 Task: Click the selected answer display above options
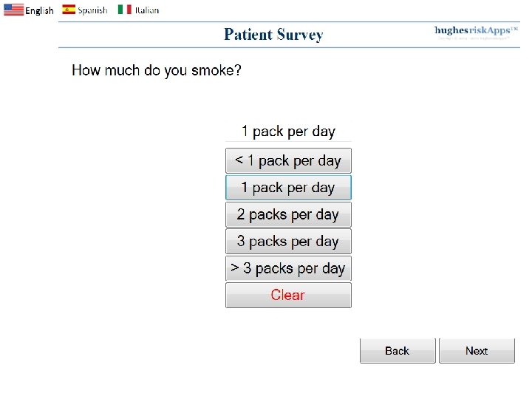(x=288, y=132)
